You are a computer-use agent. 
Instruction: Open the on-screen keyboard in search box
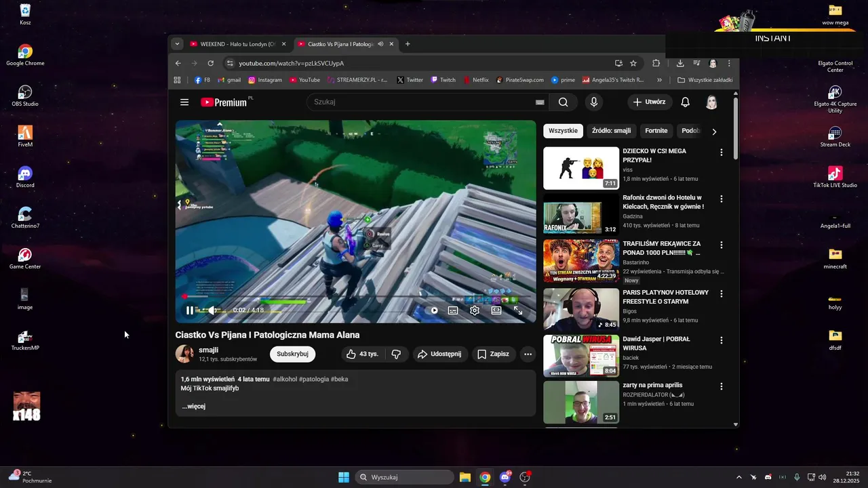coord(540,102)
